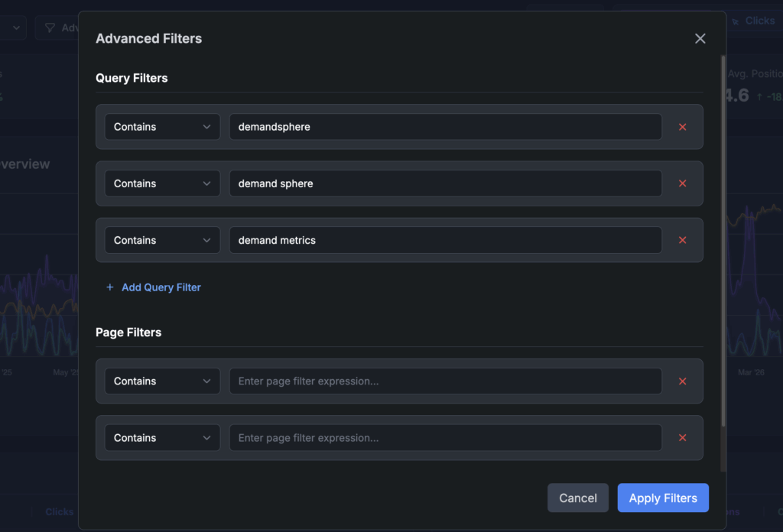Close the Advanced Filters dialog with X
The width and height of the screenshot is (783, 532).
pyautogui.click(x=700, y=39)
